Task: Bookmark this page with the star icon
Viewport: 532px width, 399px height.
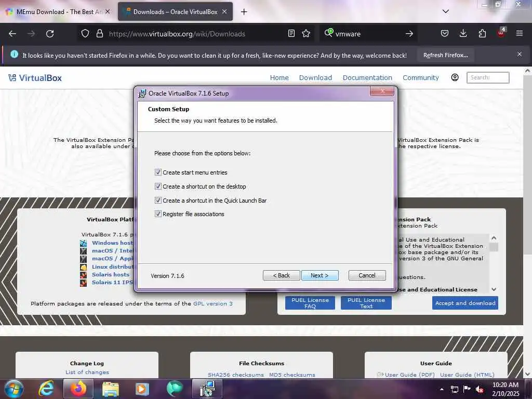Action: click(306, 33)
